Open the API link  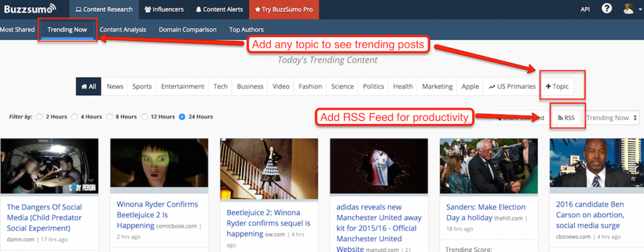[x=586, y=9]
